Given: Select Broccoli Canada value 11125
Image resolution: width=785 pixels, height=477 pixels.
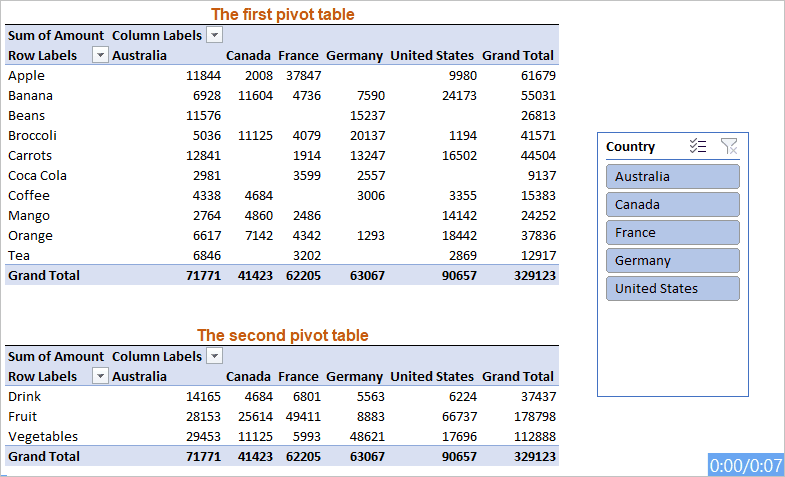Looking at the screenshot, I should 255,136.
